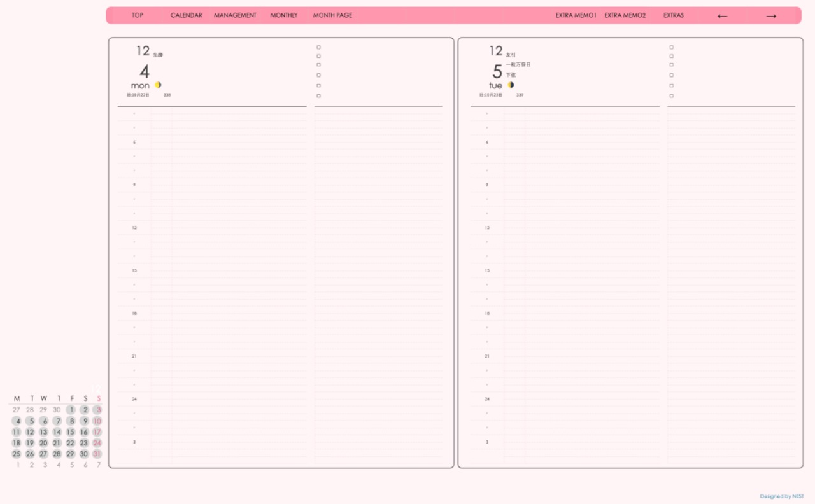Select day 15 in the mini calendar
This screenshot has height=504, width=815.
coord(71,432)
